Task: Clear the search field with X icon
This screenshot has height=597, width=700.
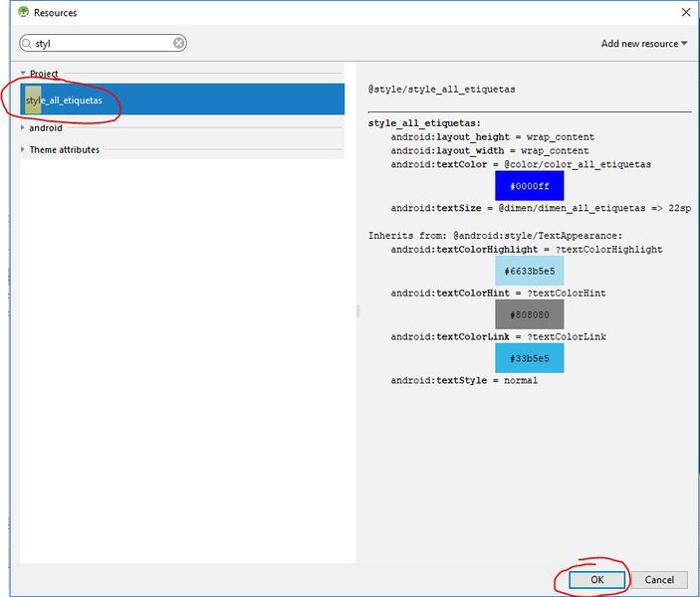Action: click(x=178, y=43)
